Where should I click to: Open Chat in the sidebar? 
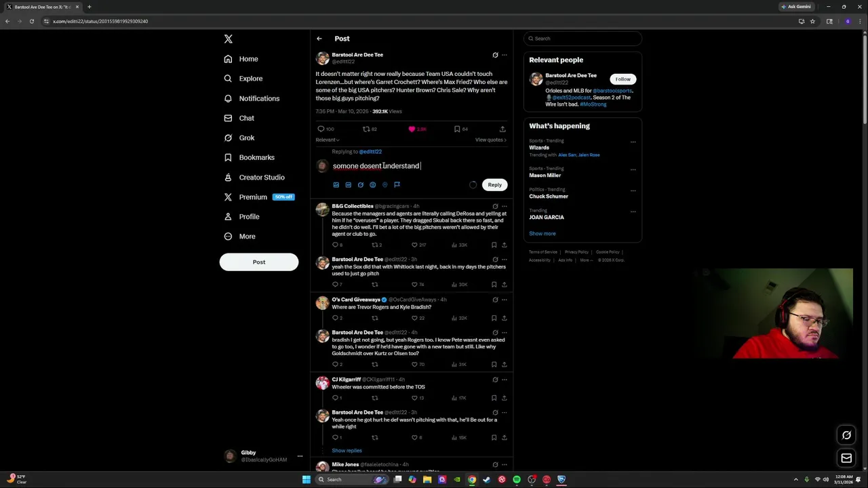pyautogui.click(x=239, y=118)
